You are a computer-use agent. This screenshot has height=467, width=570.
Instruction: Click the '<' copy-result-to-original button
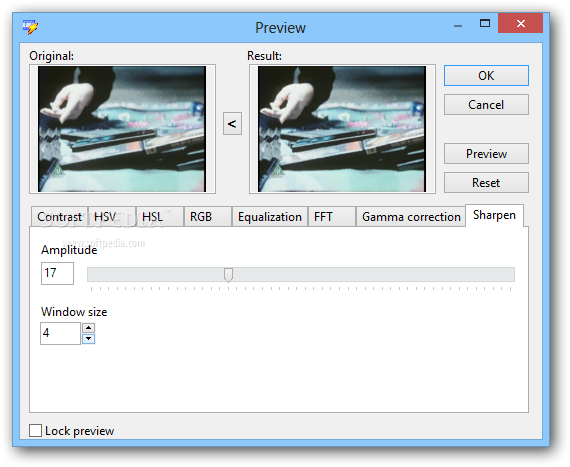coord(232,124)
